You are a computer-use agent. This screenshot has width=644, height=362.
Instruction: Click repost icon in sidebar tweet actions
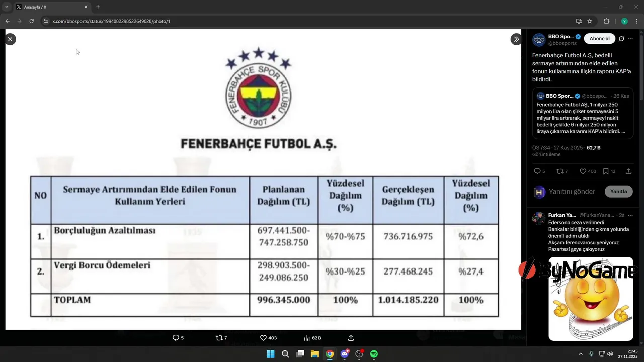pyautogui.click(x=560, y=171)
